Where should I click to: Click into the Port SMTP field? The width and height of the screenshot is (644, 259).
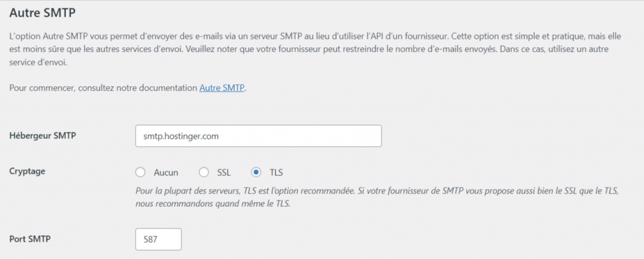158,239
